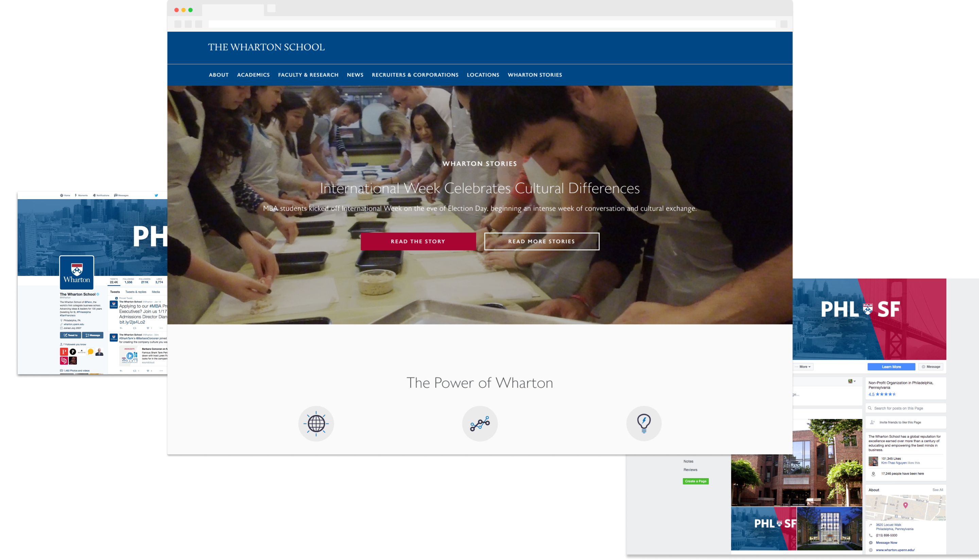979x560 pixels.
Task: Open the ACADEMICS menu item
Action: [x=253, y=75]
